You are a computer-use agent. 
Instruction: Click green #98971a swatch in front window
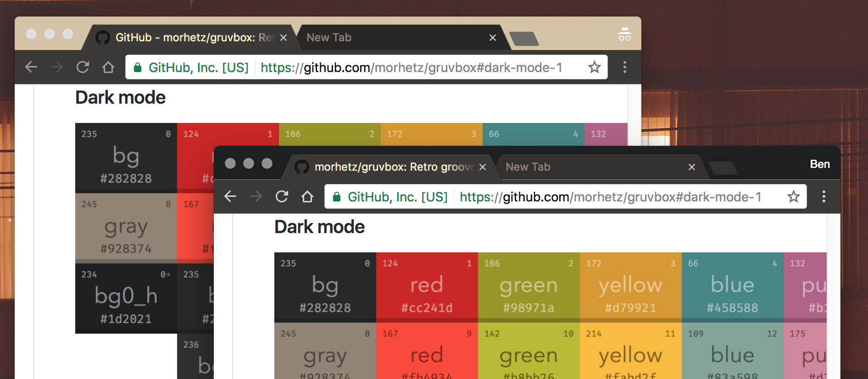pyautogui.click(x=529, y=287)
